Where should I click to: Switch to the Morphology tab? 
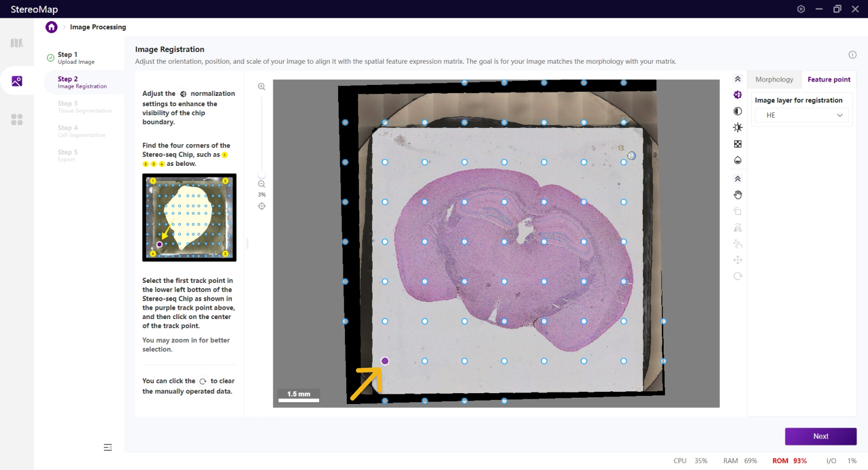coord(774,80)
